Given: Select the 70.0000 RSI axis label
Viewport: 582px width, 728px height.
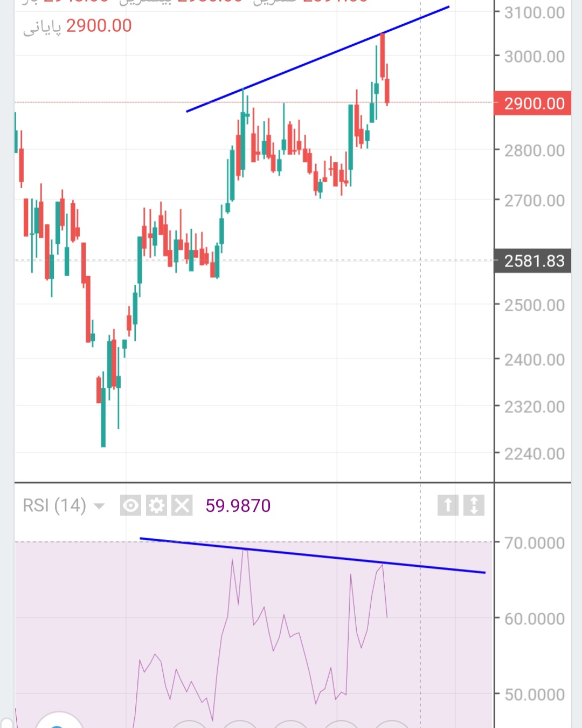Looking at the screenshot, I should pos(535,543).
